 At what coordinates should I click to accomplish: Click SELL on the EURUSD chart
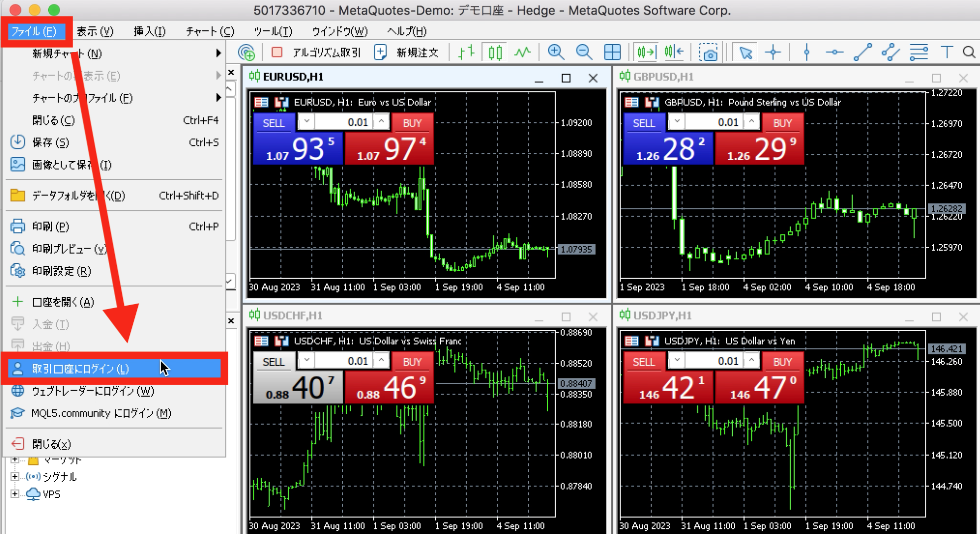click(274, 123)
